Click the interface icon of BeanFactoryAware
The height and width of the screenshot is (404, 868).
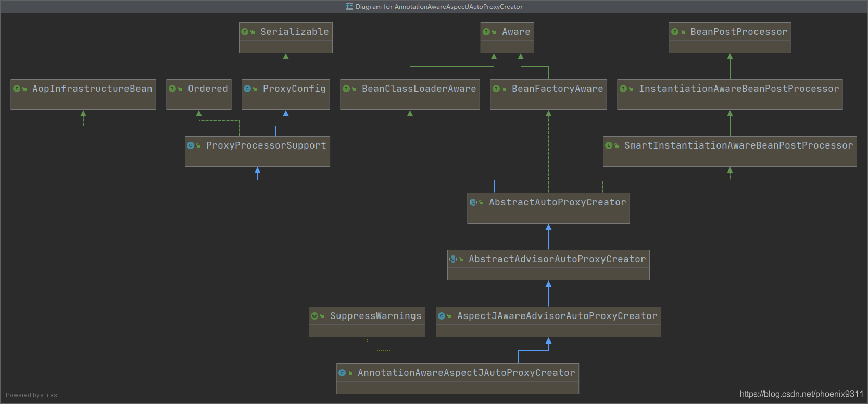pos(496,89)
